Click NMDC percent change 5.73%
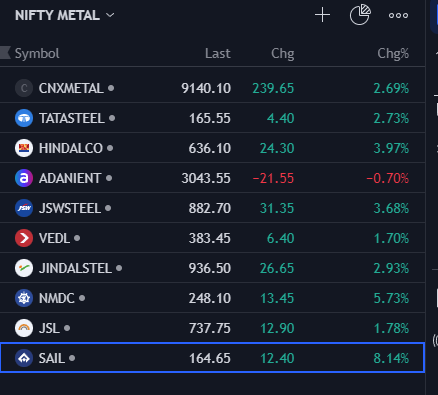The image size is (438, 395). [x=391, y=298]
